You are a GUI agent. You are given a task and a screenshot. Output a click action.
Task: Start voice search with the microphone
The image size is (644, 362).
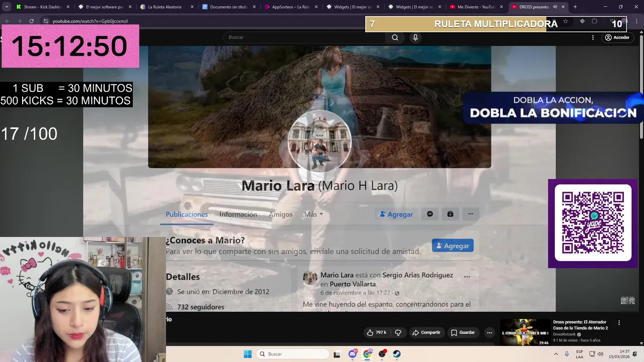[415, 37]
